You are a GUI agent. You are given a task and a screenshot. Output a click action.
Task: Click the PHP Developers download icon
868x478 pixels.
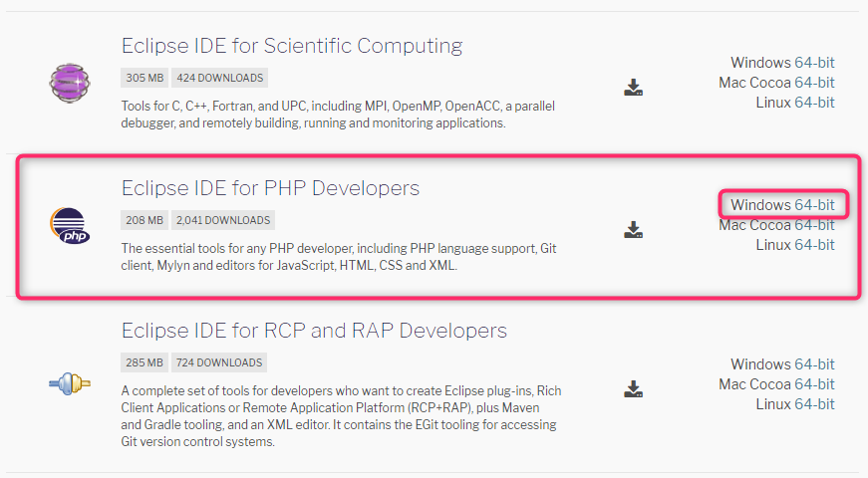(x=633, y=230)
